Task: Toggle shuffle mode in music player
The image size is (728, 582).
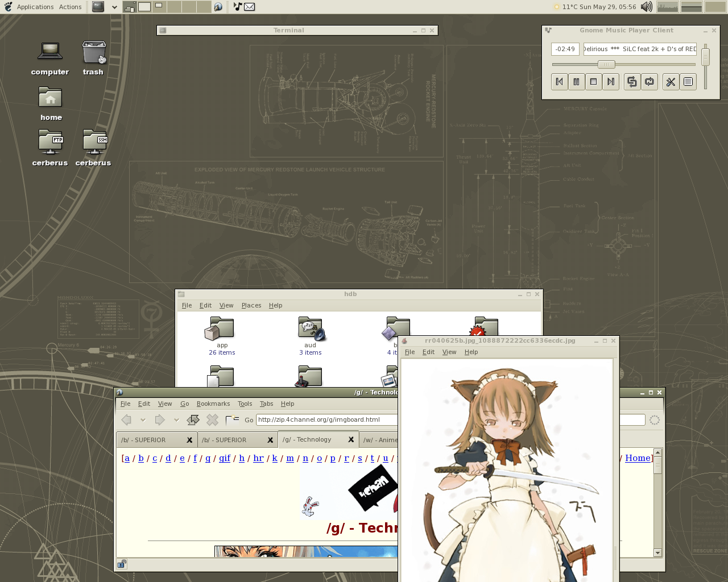Action: tap(632, 82)
